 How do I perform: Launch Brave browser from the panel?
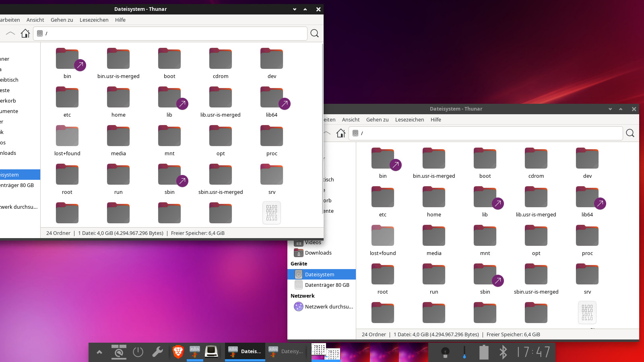tap(178, 352)
